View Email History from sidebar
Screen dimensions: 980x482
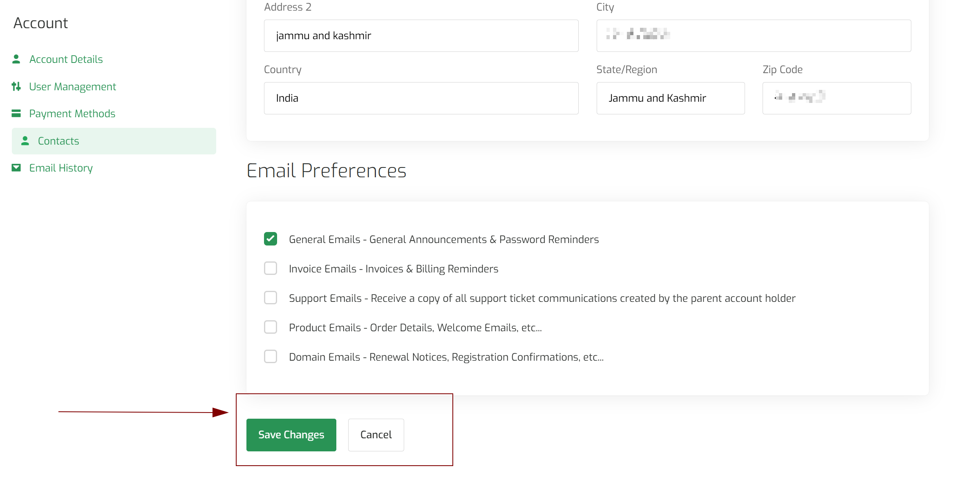click(61, 168)
